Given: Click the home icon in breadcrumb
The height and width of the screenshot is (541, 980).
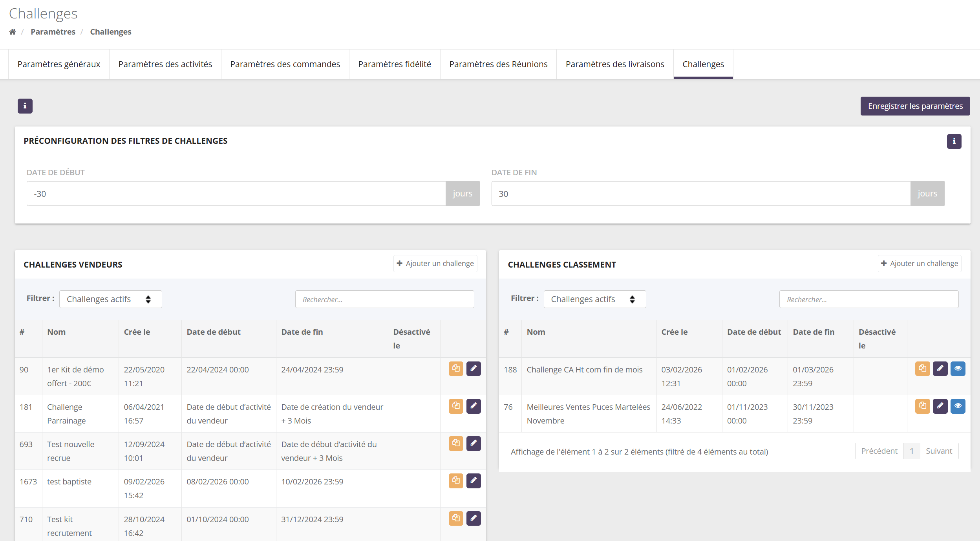Looking at the screenshot, I should [x=13, y=32].
